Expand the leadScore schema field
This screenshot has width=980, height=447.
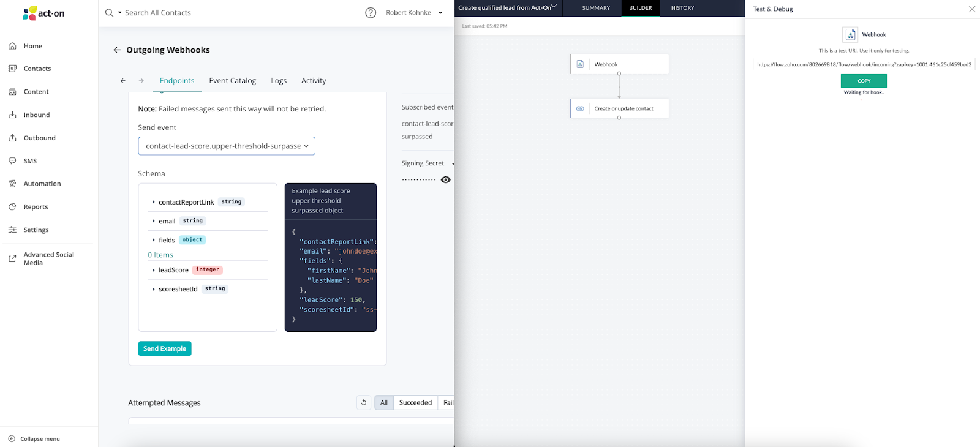(153, 270)
